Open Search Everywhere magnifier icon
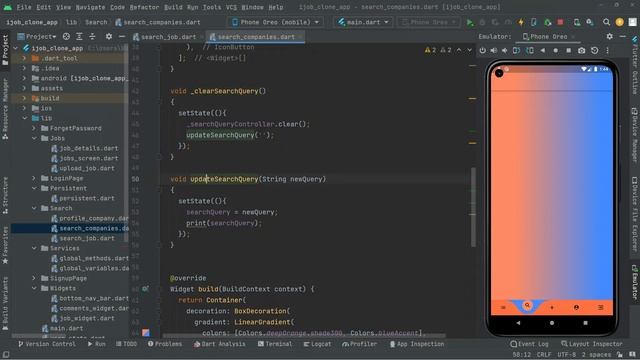 click(x=607, y=22)
